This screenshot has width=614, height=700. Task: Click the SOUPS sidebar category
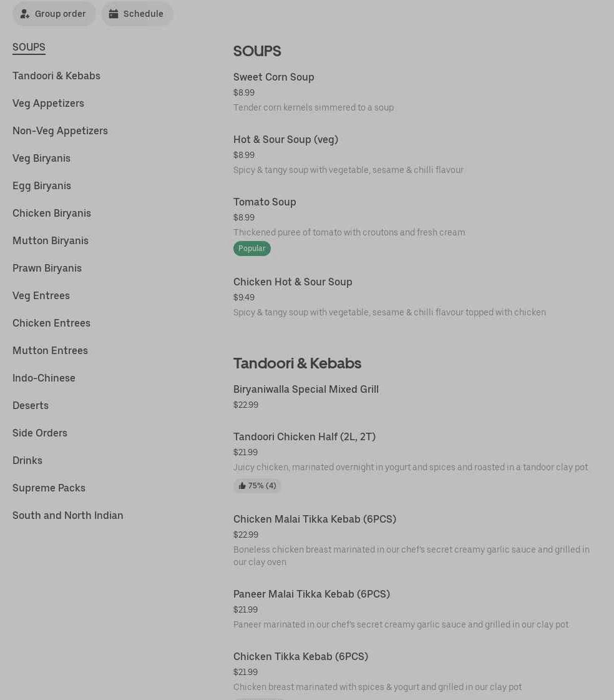tap(29, 47)
